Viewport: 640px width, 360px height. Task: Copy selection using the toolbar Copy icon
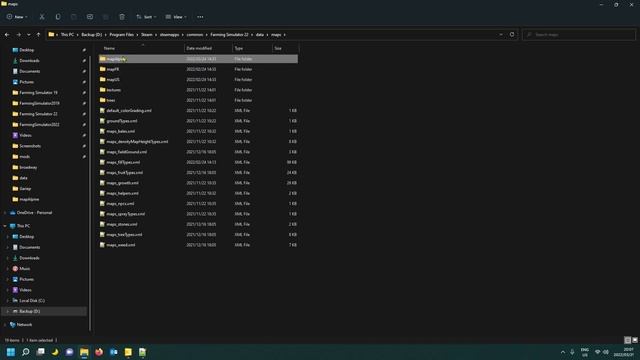[58, 17]
